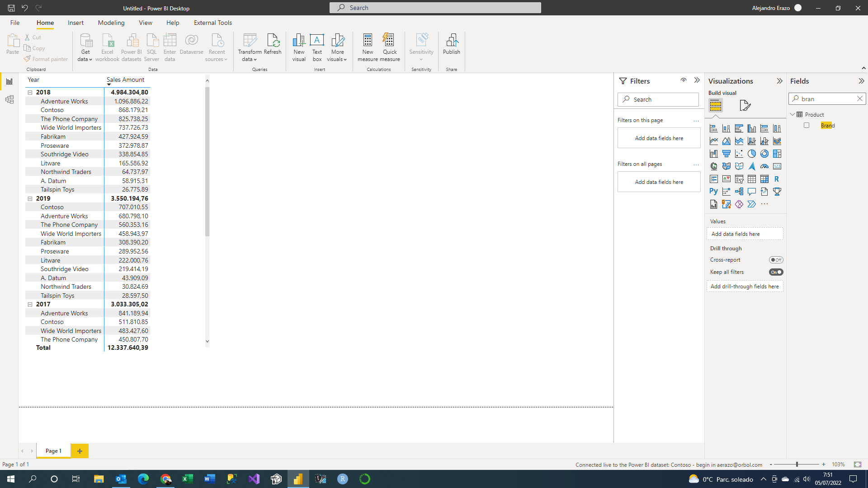This screenshot has width=868, height=488.
Task: Select the Scatter chart visual
Action: tap(739, 154)
